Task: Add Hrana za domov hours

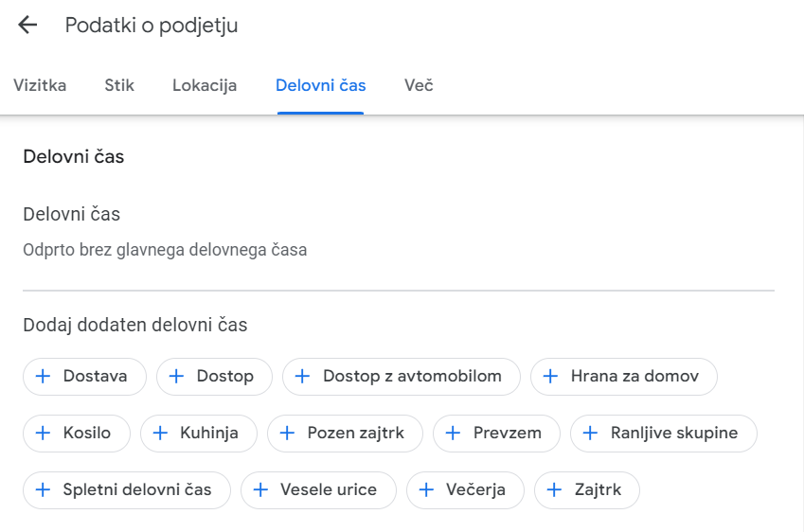Action: coord(624,376)
